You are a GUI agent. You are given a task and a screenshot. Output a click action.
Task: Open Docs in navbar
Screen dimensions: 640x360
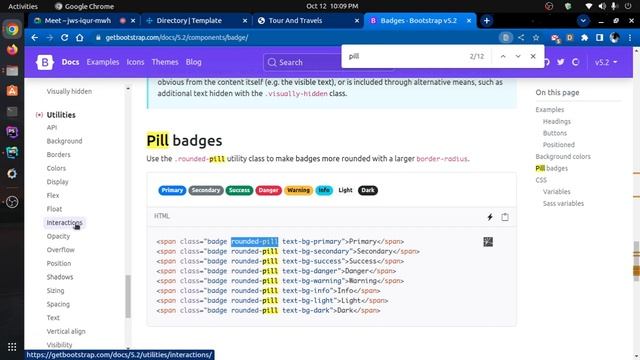pyautogui.click(x=70, y=62)
